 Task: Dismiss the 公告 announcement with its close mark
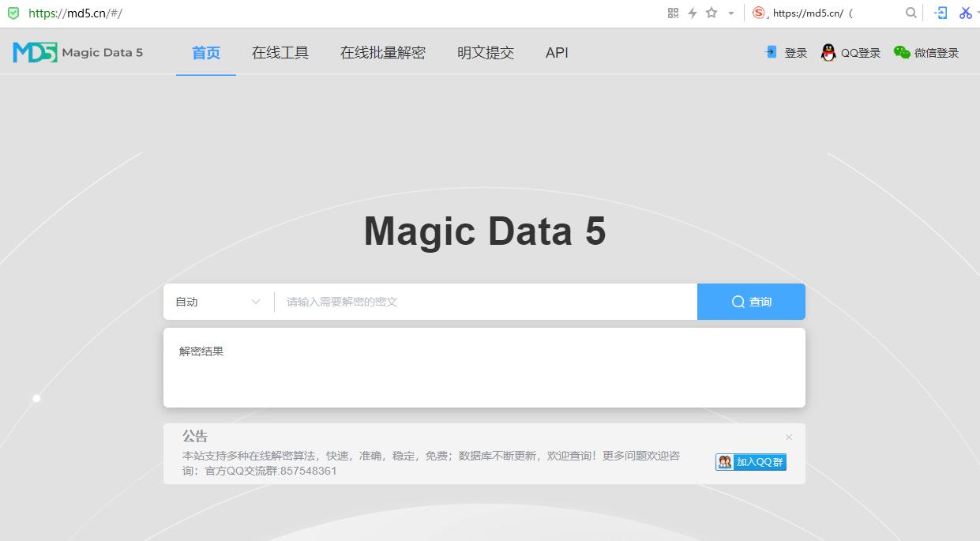click(788, 437)
